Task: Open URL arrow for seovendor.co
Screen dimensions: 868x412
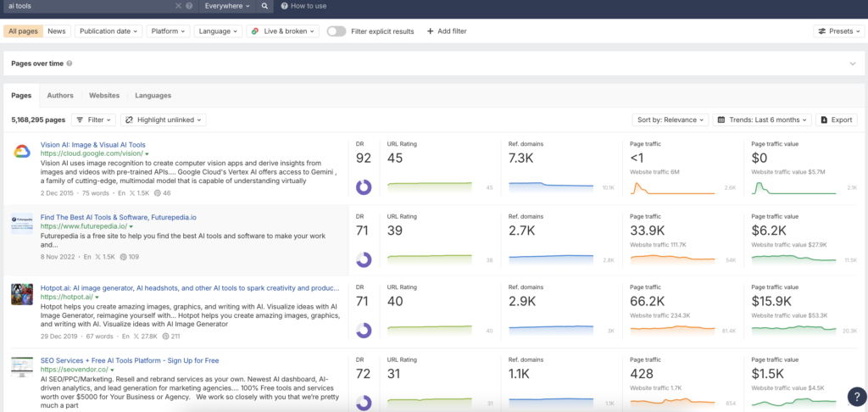Action: pos(112,370)
